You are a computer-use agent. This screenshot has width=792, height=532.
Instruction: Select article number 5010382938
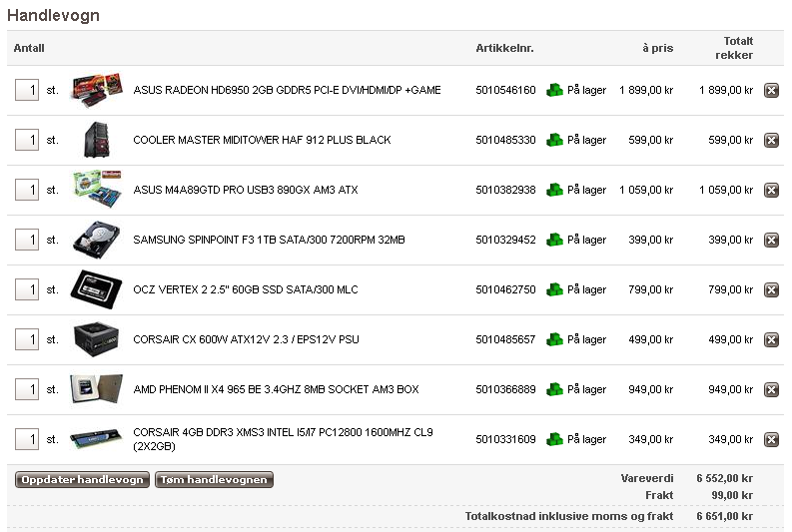(x=505, y=190)
